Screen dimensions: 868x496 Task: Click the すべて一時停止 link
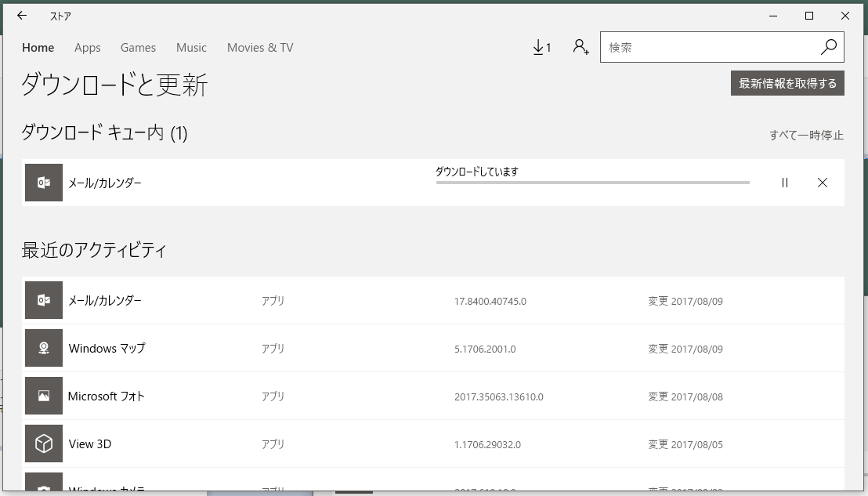pos(806,135)
